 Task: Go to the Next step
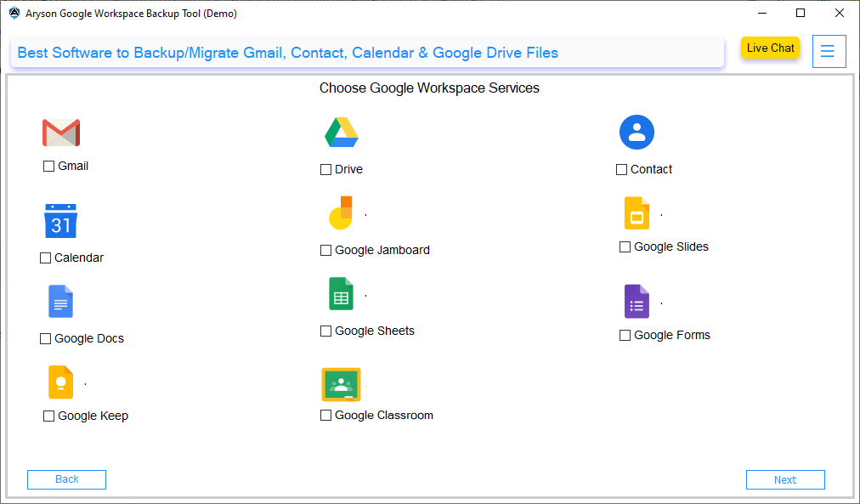pyautogui.click(x=785, y=480)
